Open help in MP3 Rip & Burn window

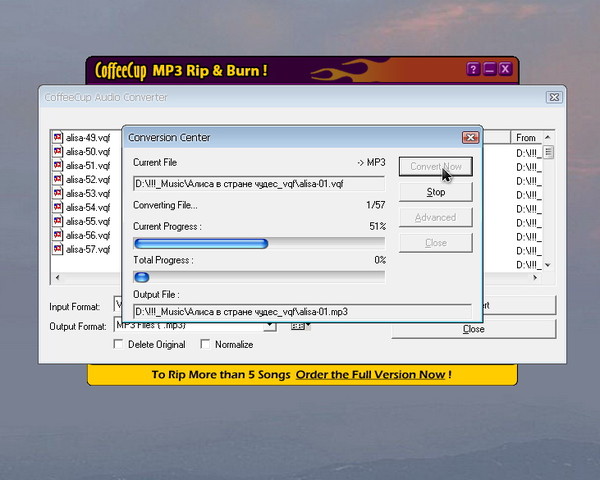coord(473,69)
